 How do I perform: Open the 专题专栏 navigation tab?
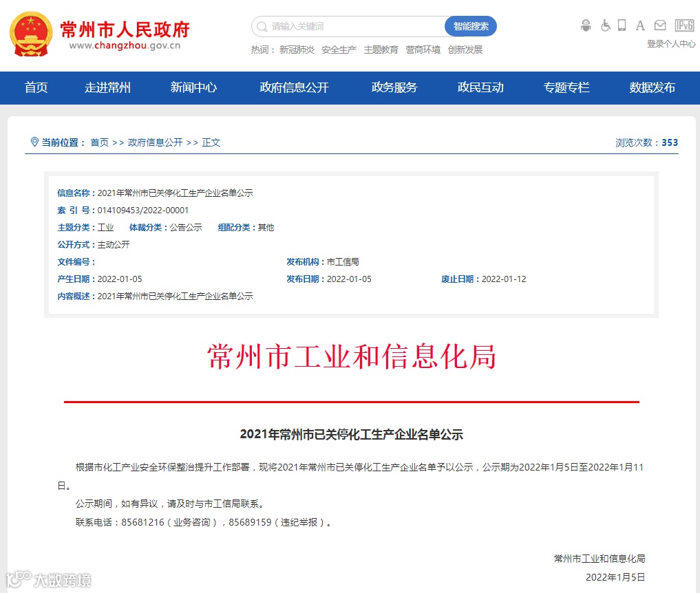coord(566,87)
